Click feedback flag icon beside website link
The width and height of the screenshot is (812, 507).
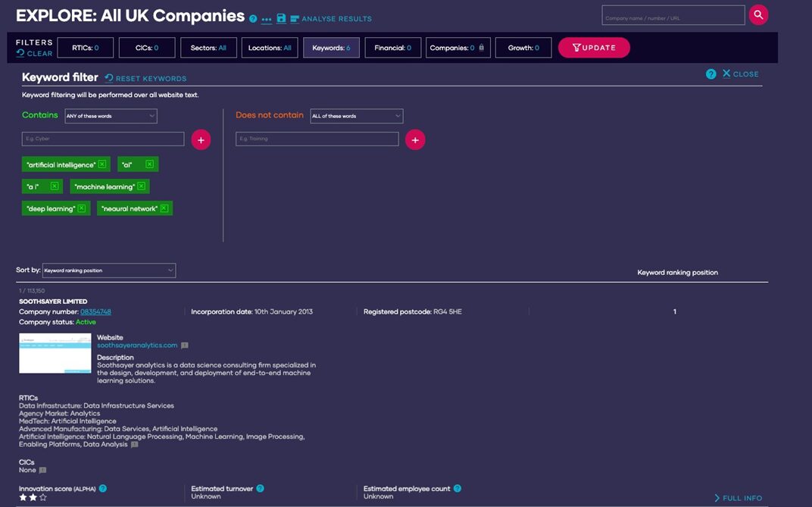[185, 346]
